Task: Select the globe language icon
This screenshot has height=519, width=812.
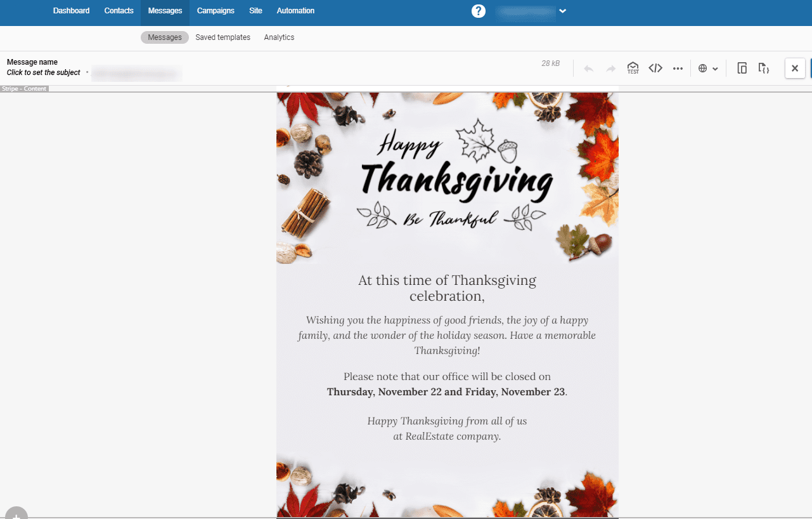Action: pos(704,68)
